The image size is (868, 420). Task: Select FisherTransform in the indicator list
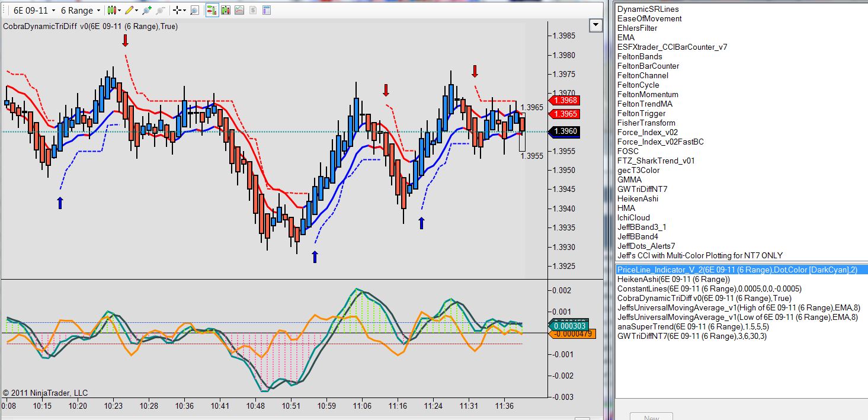(x=646, y=123)
